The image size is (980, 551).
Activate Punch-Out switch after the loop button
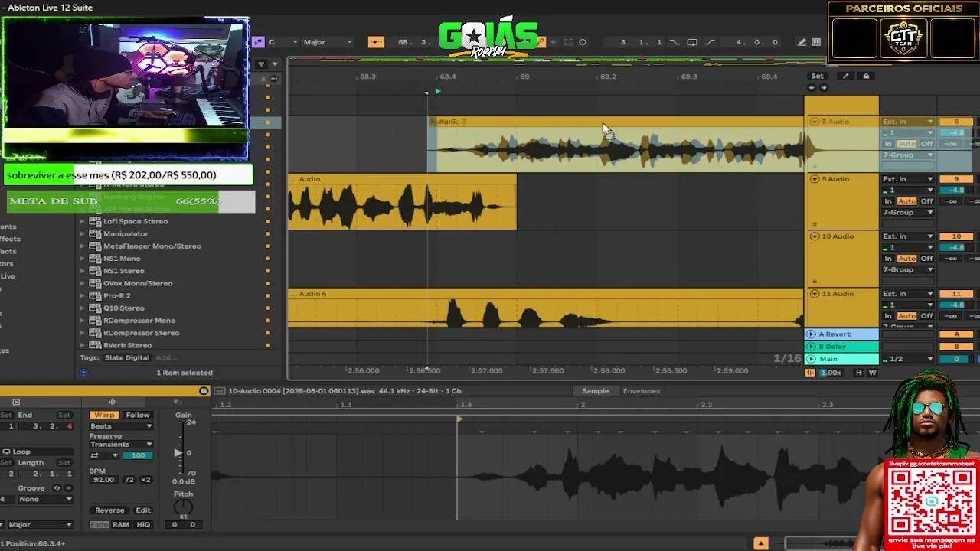tap(709, 42)
